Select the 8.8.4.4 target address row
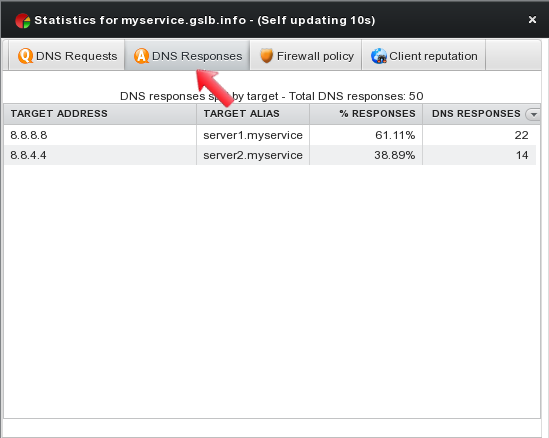 tap(270, 155)
